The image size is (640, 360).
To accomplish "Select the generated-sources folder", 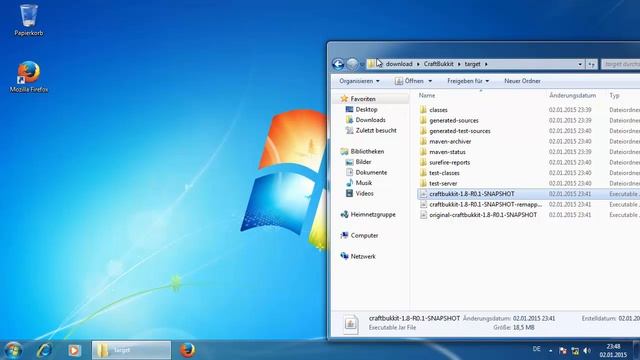I will tap(453, 120).
